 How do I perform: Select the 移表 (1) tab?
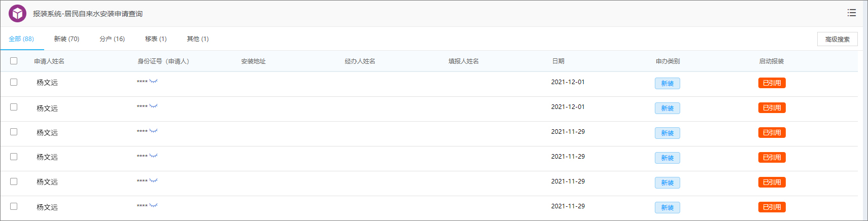point(156,39)
